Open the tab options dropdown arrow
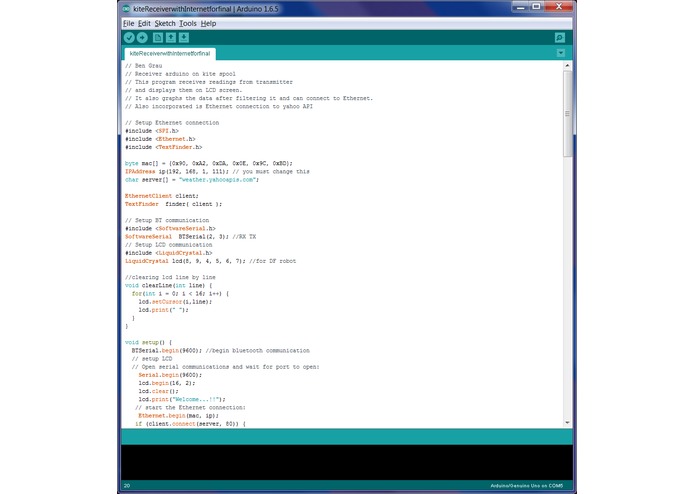The image size is (695, 494). pos(561,53)
